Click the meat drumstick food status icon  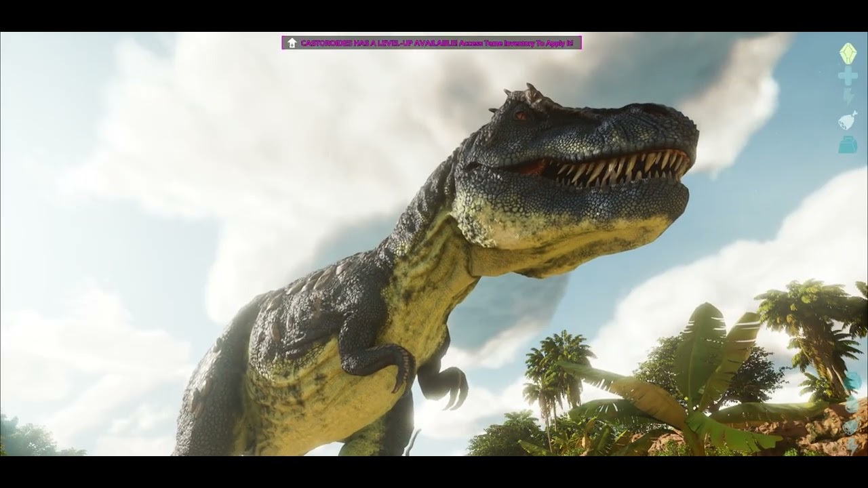pos(848,121)
